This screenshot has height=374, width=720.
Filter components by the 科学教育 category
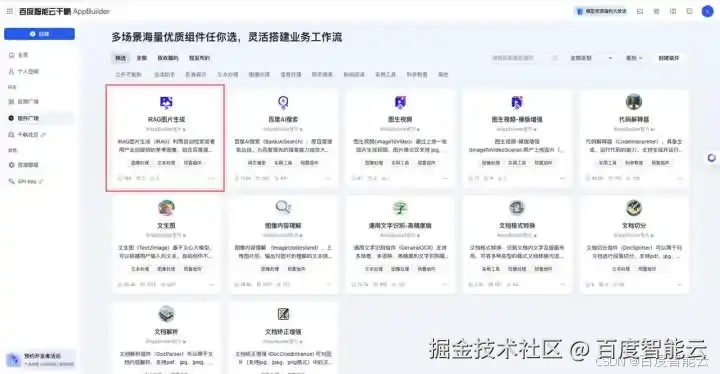click(417, 74)
